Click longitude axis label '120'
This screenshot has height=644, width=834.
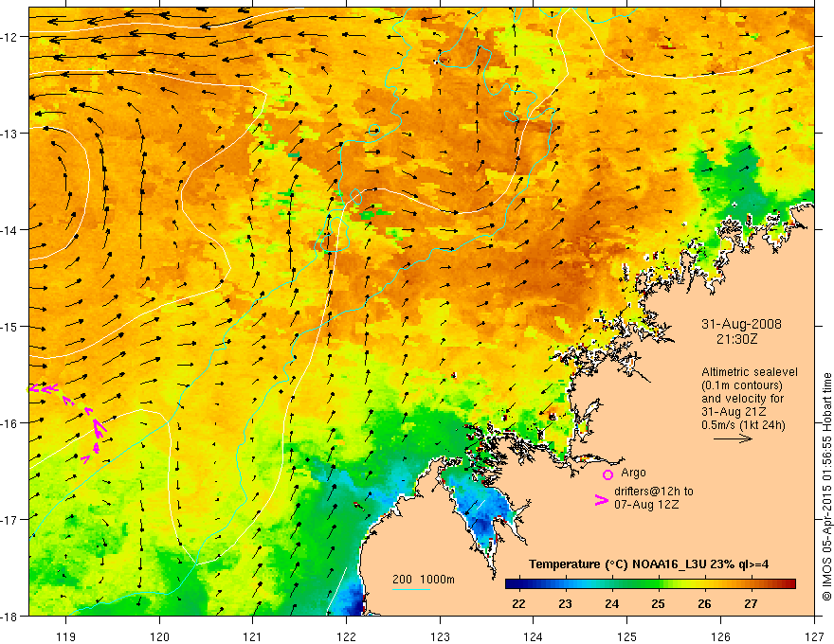(x=159, y=636)
